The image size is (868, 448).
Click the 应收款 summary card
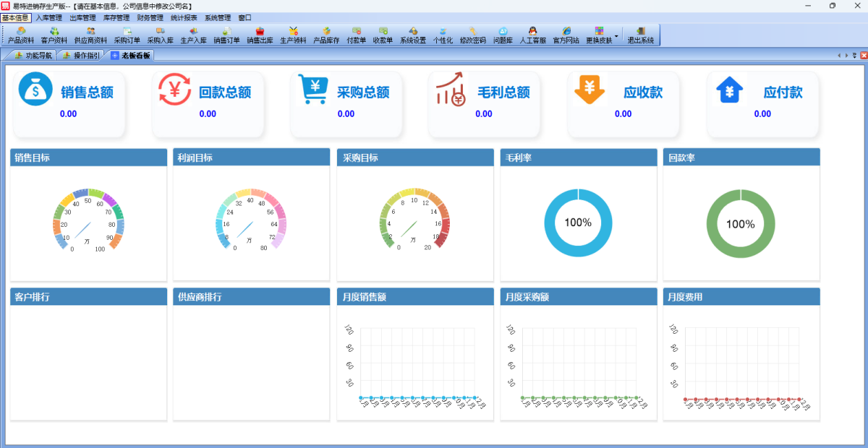coord(623,103)
